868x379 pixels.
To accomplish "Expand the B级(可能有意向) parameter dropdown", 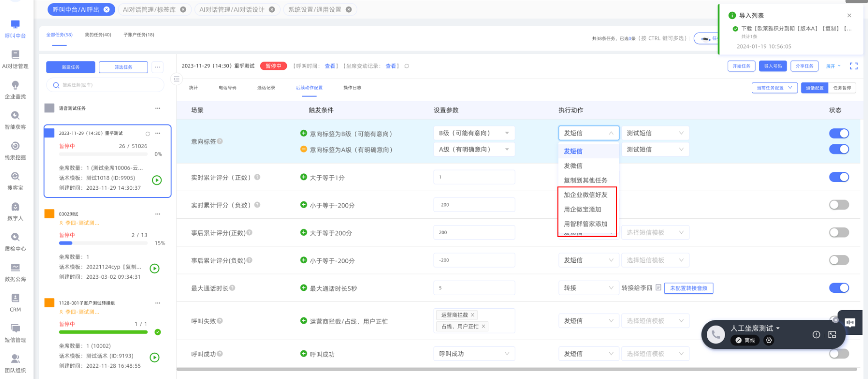I will pyautogui.click(x=473, y=133).
